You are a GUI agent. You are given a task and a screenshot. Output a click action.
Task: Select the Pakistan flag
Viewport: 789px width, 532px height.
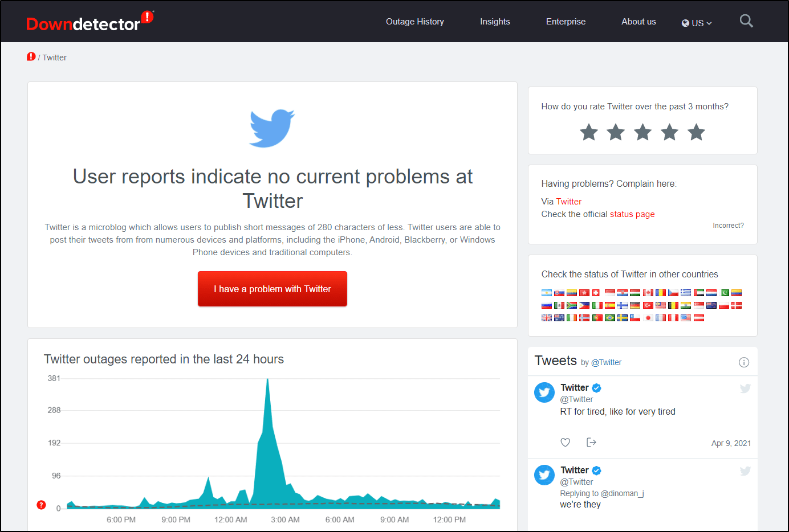[724, 293]
